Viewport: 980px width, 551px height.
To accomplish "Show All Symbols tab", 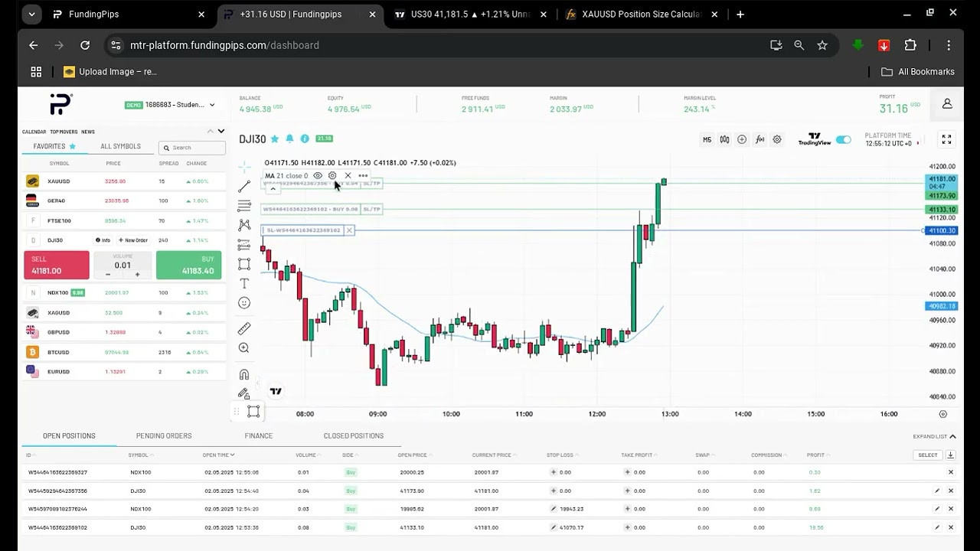I will (x=120, y=146).
